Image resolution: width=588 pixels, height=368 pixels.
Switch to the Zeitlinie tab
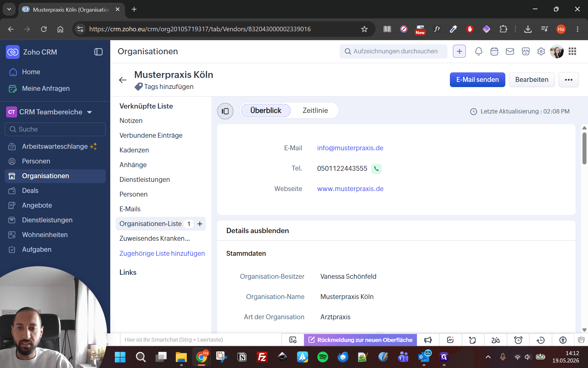[x=315, y=110]
